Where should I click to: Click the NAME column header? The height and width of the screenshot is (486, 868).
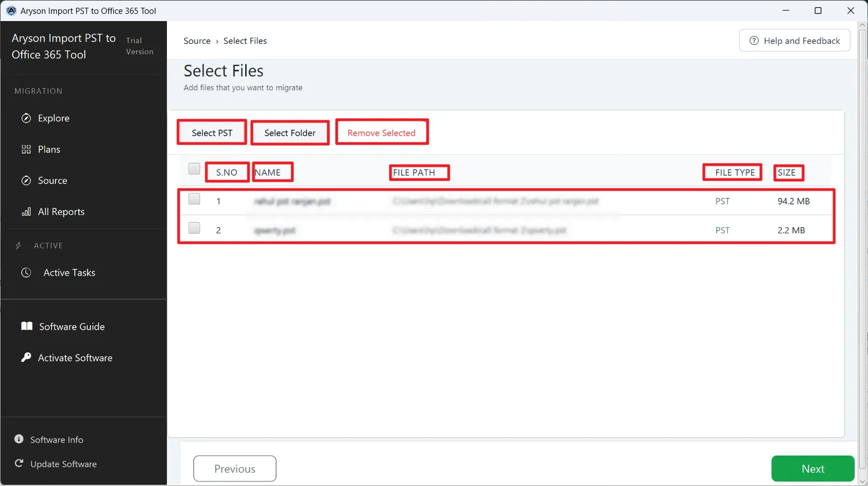pyautogui.click(x=268, y=172)
